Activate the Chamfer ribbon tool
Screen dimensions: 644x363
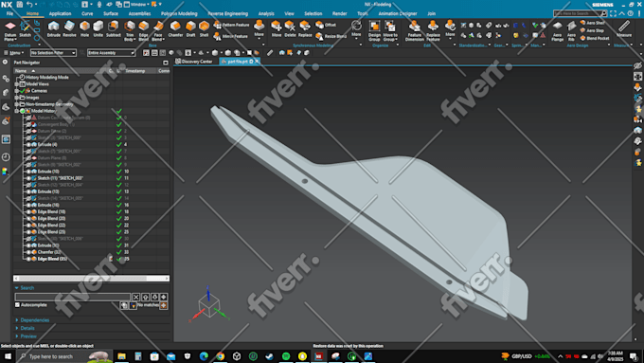pyautogui.click(x=175, y=29)
